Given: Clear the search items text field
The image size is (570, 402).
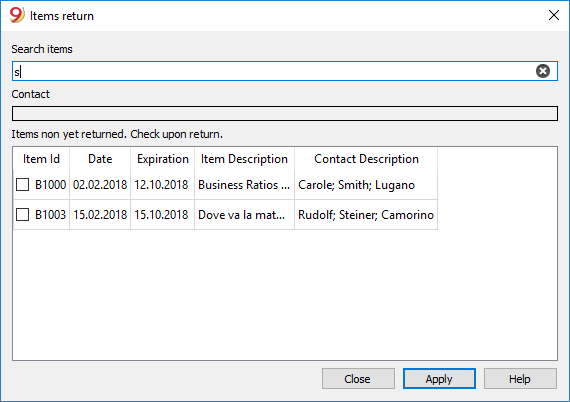Looking at the screenshot, I should 542,71.
